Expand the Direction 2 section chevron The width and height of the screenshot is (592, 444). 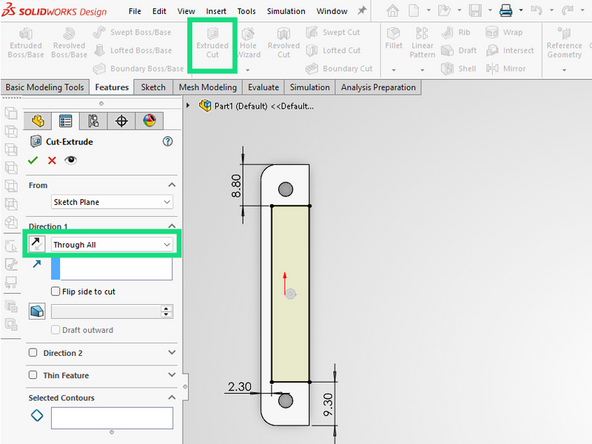[172, 353]
